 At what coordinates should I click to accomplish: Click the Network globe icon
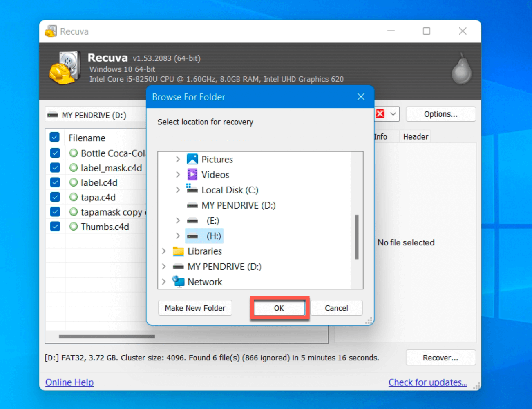[178, 281]
